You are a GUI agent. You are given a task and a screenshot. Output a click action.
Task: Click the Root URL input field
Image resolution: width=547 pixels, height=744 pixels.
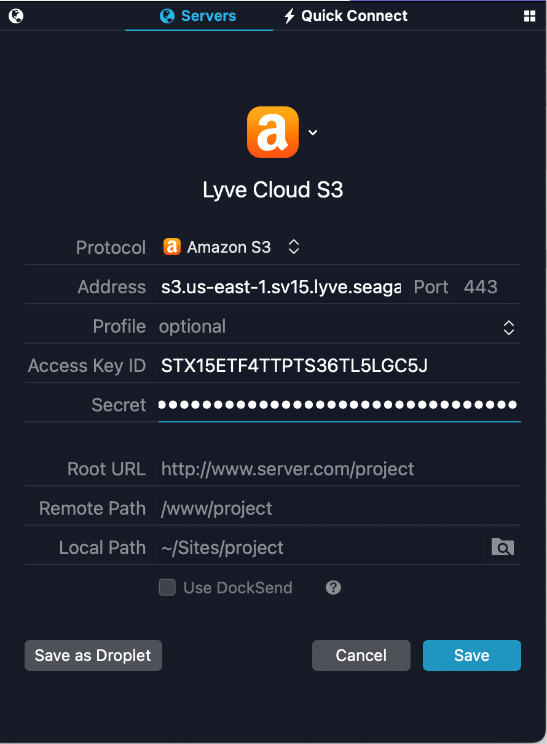339,469
